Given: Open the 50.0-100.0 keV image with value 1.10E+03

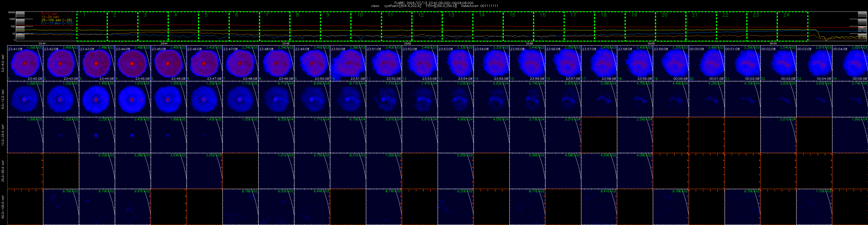Looking at the screenshot, I should pyautogui.click(x=814, y=206).
